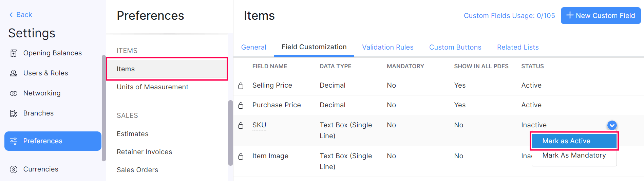The width and height of the screenshot is (644, 181).
Task: Select Mark as Active option
Action: click(x=574, y=141)
